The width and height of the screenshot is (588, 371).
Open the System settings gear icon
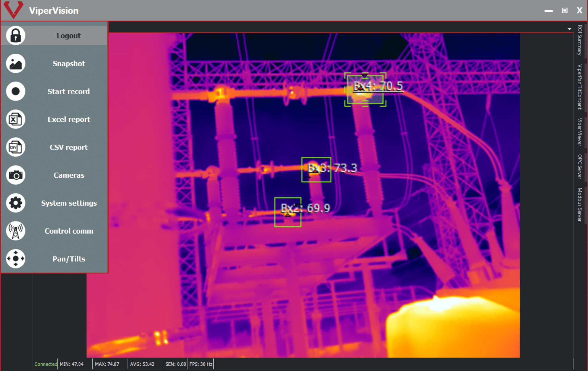[16, 203]
